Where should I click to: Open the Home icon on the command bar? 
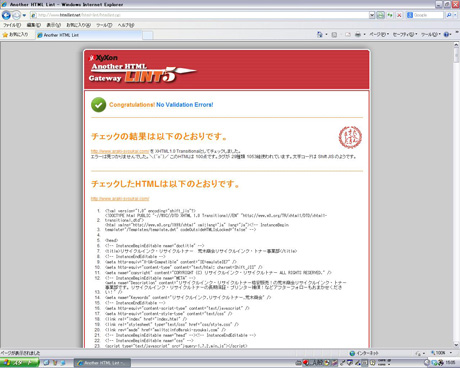click(x=320, y=34)
